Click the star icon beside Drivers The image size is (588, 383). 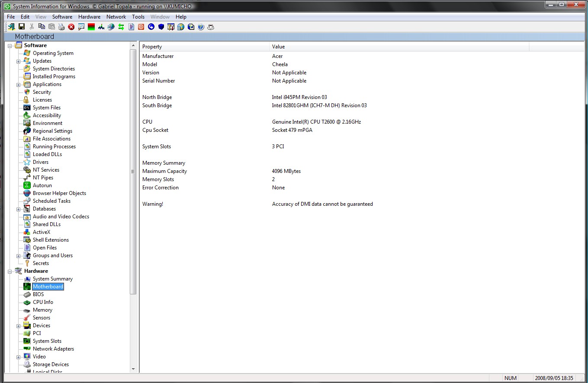(27, 162)
